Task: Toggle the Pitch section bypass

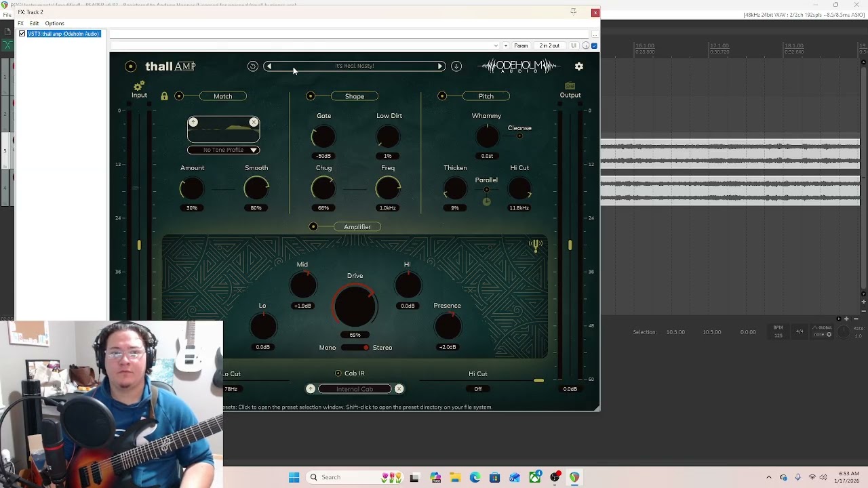Action: pyautogui.click(x=442, y=96)
